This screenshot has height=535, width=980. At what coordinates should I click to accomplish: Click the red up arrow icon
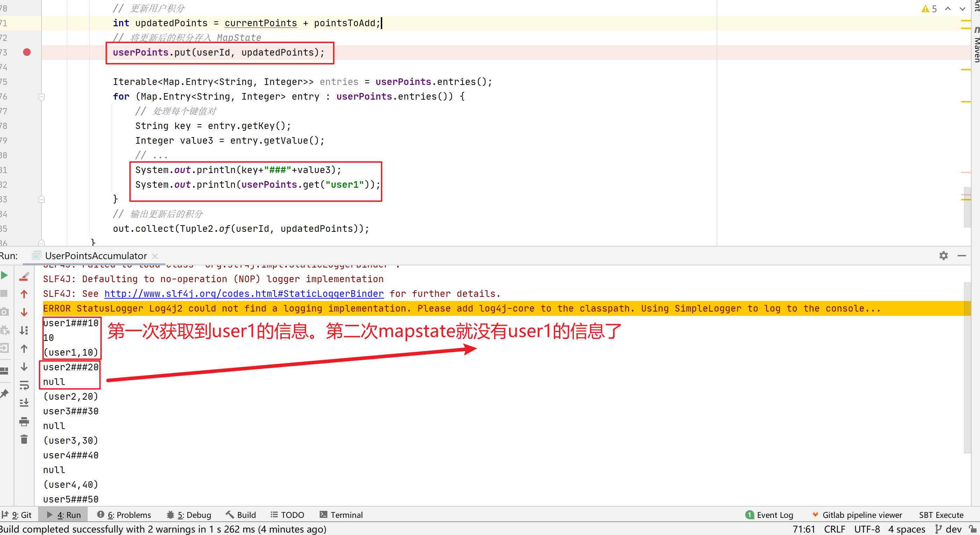24,294
